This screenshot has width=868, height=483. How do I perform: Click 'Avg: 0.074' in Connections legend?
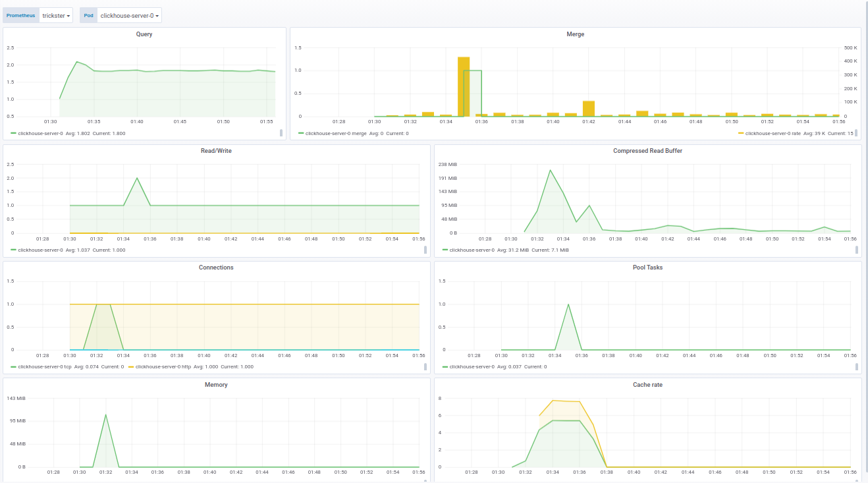pyautogui.click(x=87, y=366)
